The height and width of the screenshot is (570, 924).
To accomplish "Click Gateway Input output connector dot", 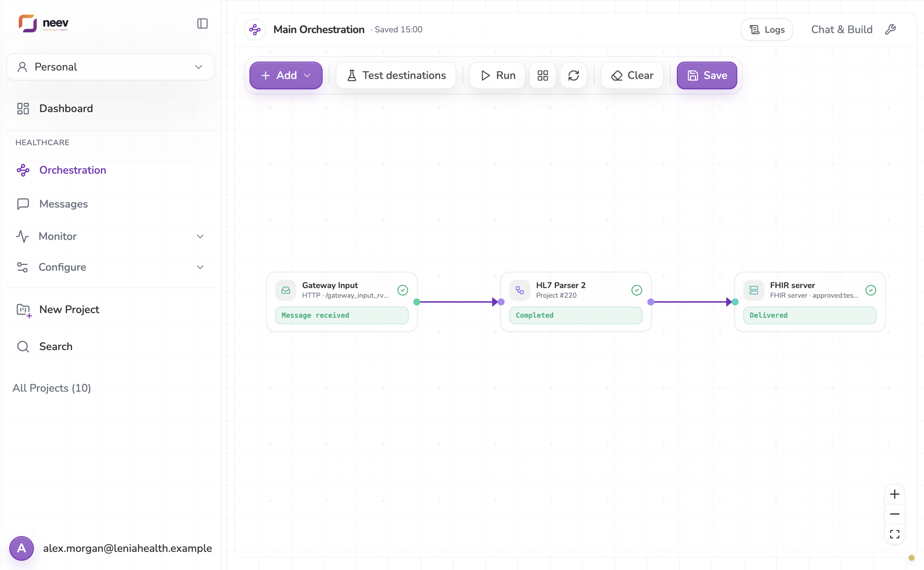I will point(417,302).
